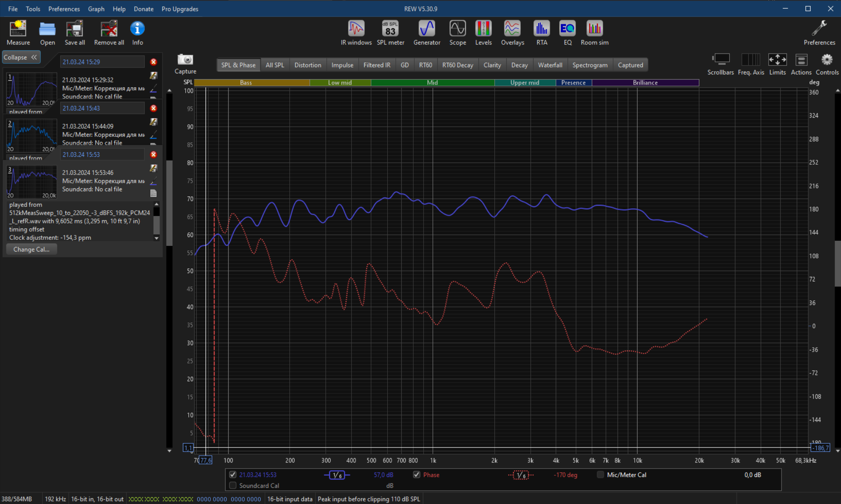Toggle 1/6 smoothing for SPL trace
Image resolution: width=841 pixels, height=504 pixels.
[337, 475]
